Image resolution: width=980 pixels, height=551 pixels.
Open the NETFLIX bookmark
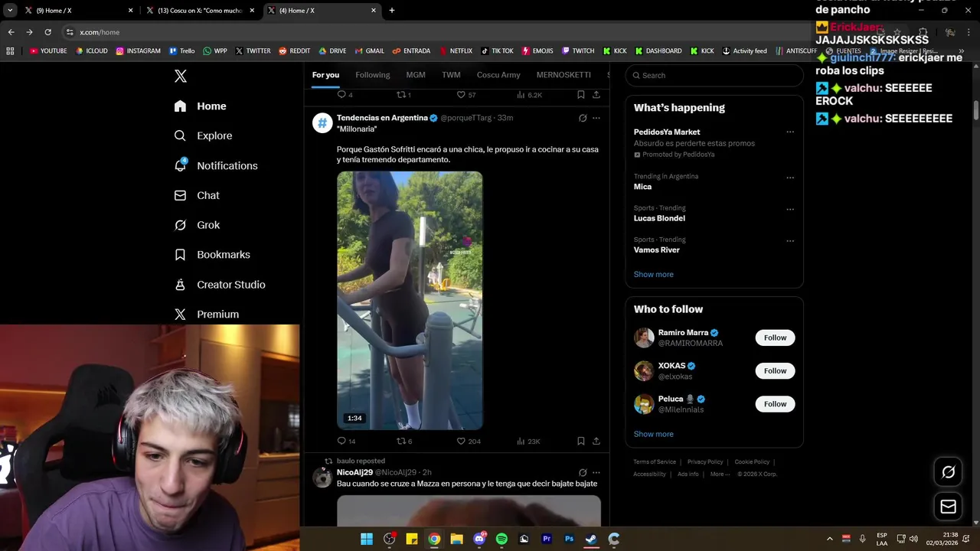(x=456, y=51)
